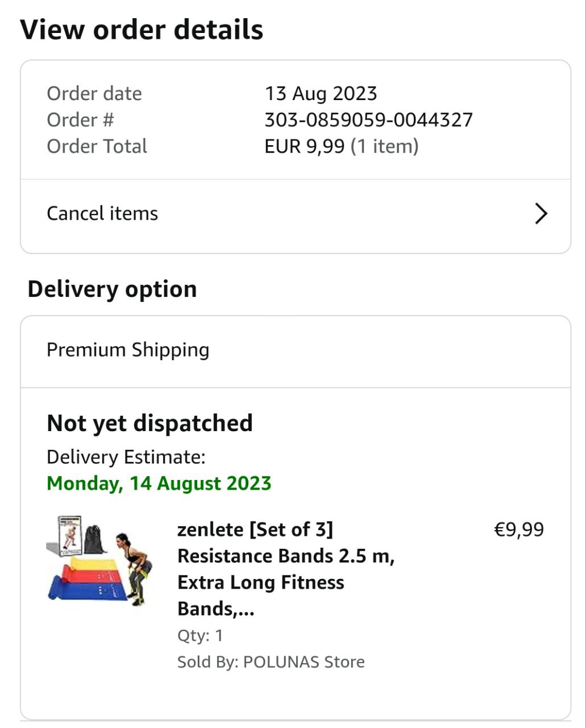Tap the chevron arrow beside Cancel items
The height and width of the screenshot is (728, 586).
point(541,214)
